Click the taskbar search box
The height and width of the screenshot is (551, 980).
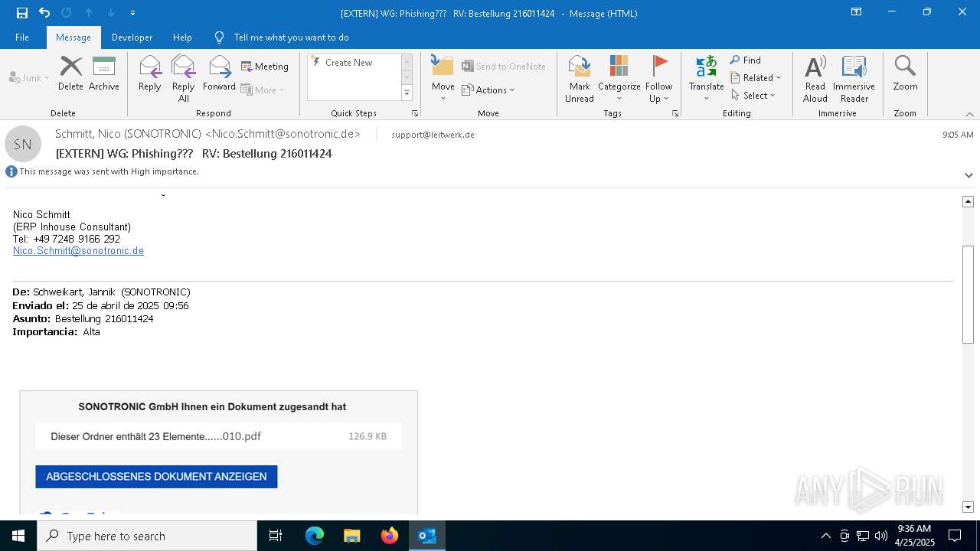click(147, 536)
